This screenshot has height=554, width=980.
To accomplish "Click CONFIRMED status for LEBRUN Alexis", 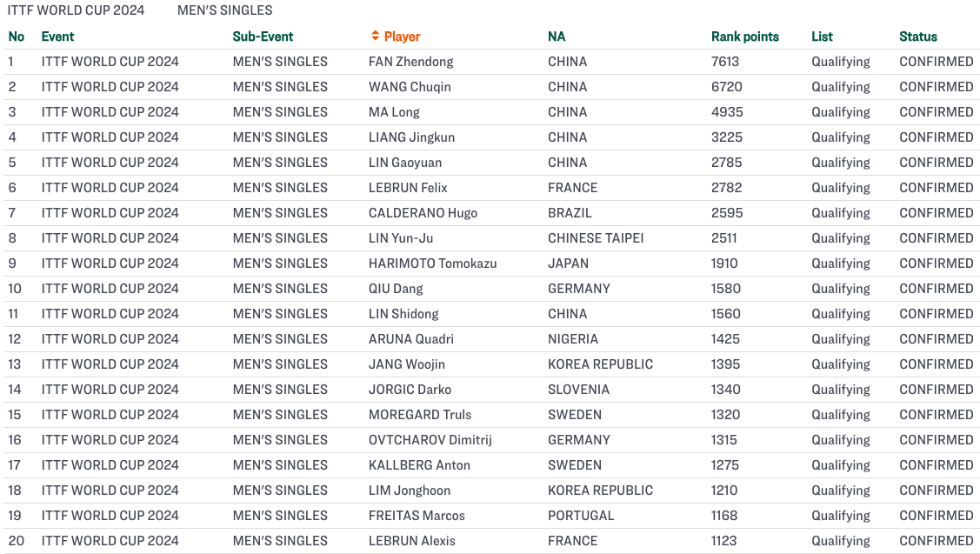I will tap(937, 541).
